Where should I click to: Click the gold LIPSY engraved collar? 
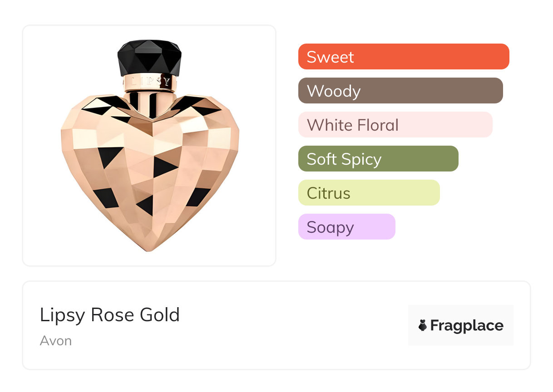[149, 82]
